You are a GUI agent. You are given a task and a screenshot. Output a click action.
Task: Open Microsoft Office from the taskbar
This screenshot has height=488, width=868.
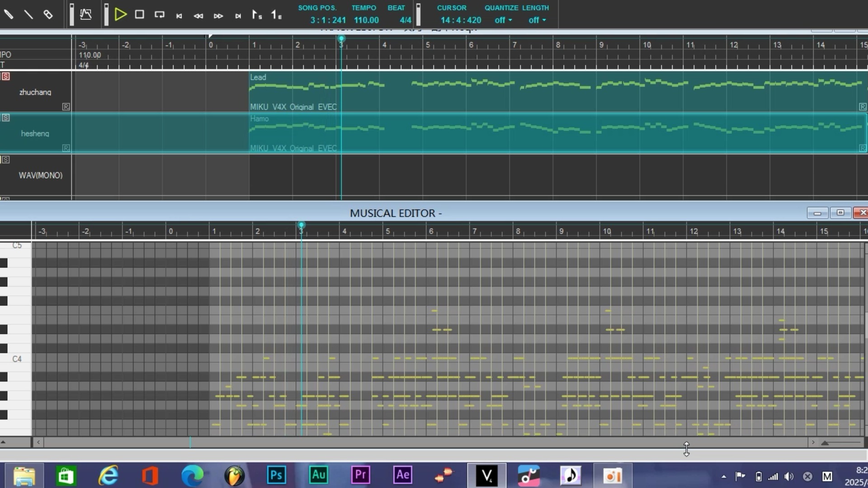pyautogui.click(x=150, y=476)
